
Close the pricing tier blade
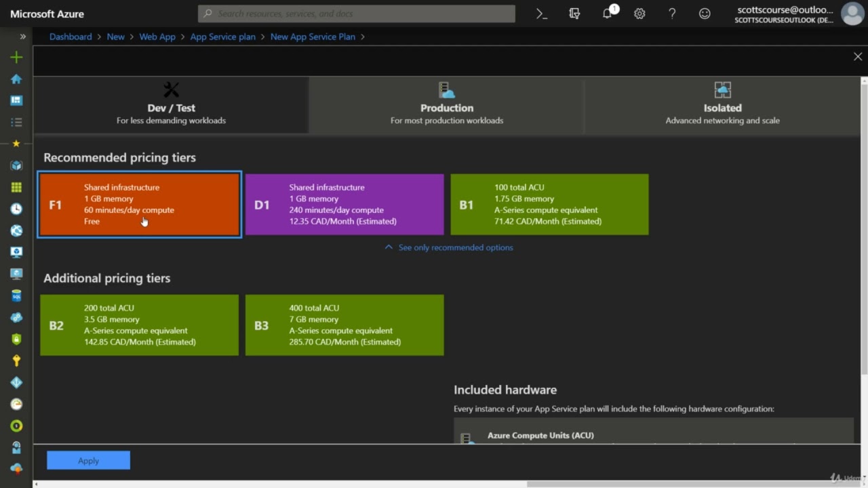pyautogui.click(x=858, y=57)
